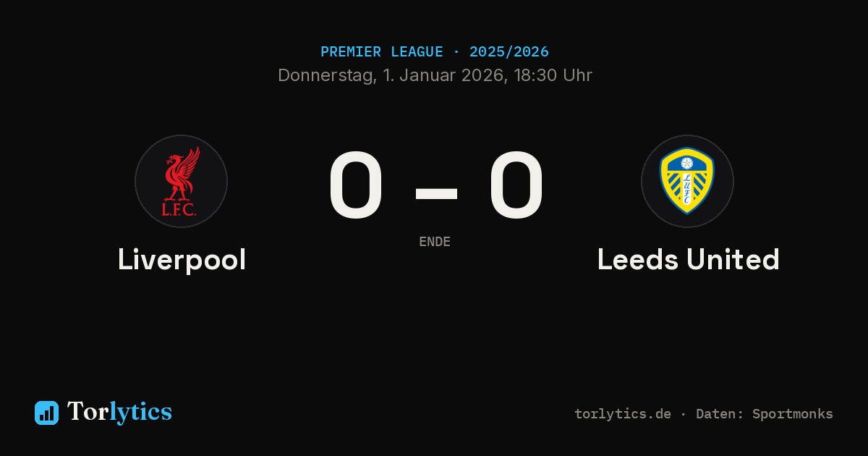Click the Liverpool FC crest icon
This screenshot has height=456, width=868.
pos(181,181)
